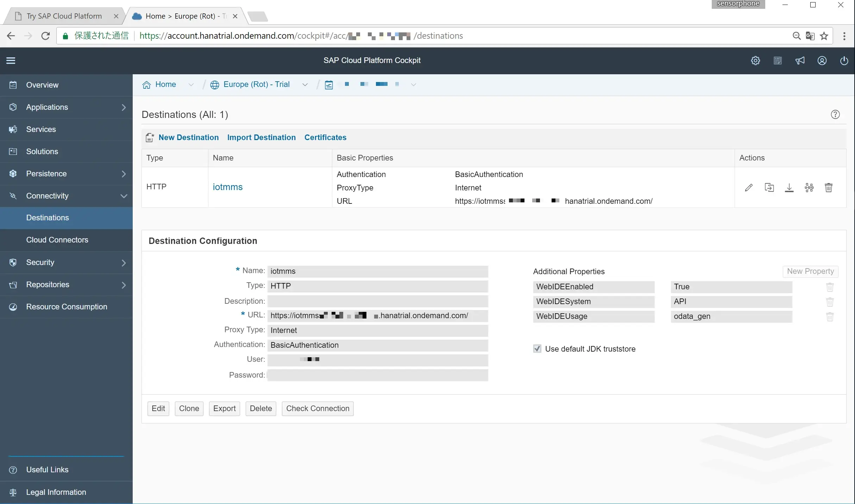This screenshot has height=504, width=855.
Task: Click the edit pencil icon for iotmms
Action: (749, 188)
